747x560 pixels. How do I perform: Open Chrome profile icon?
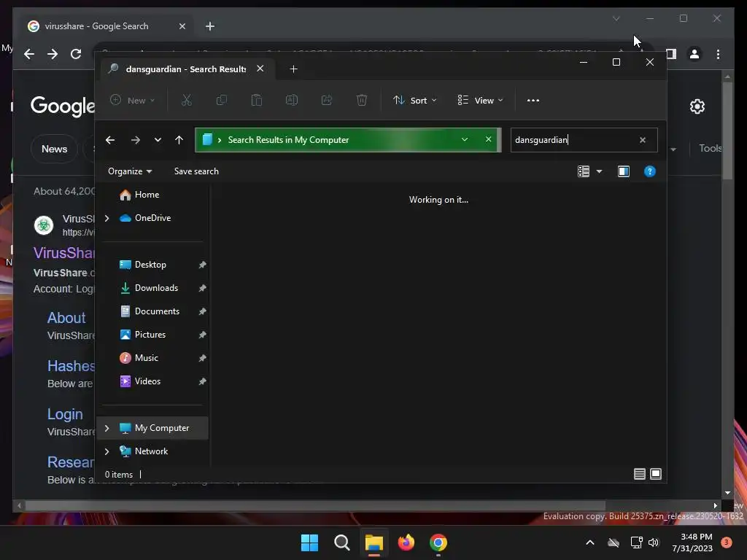tap(694, 54)
